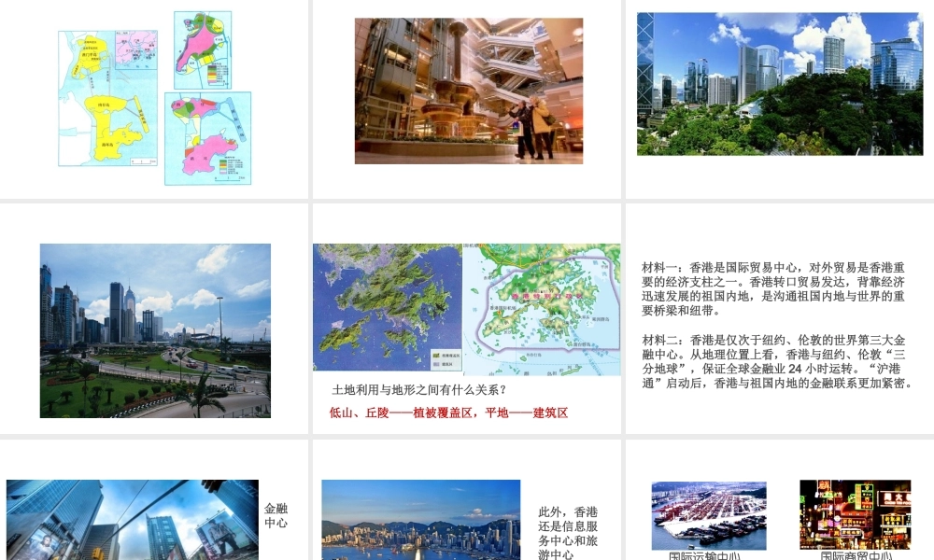Click the satellite land-use map of Hong Kong

pos(388,307)
